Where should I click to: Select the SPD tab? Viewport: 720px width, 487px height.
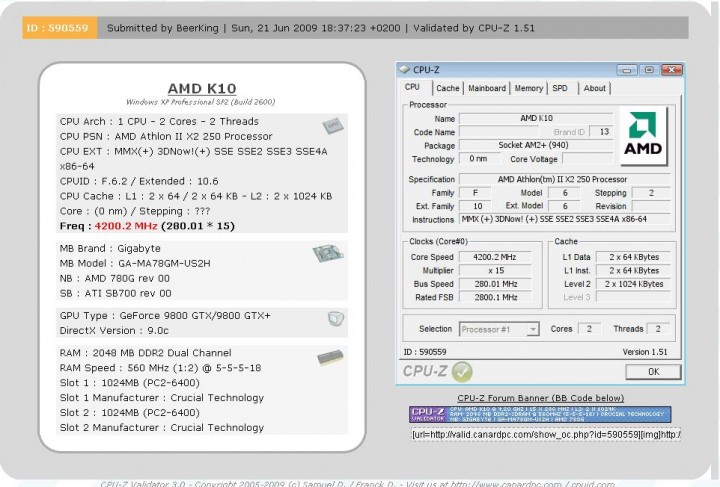pyautogui.click(x=560, y=88)
